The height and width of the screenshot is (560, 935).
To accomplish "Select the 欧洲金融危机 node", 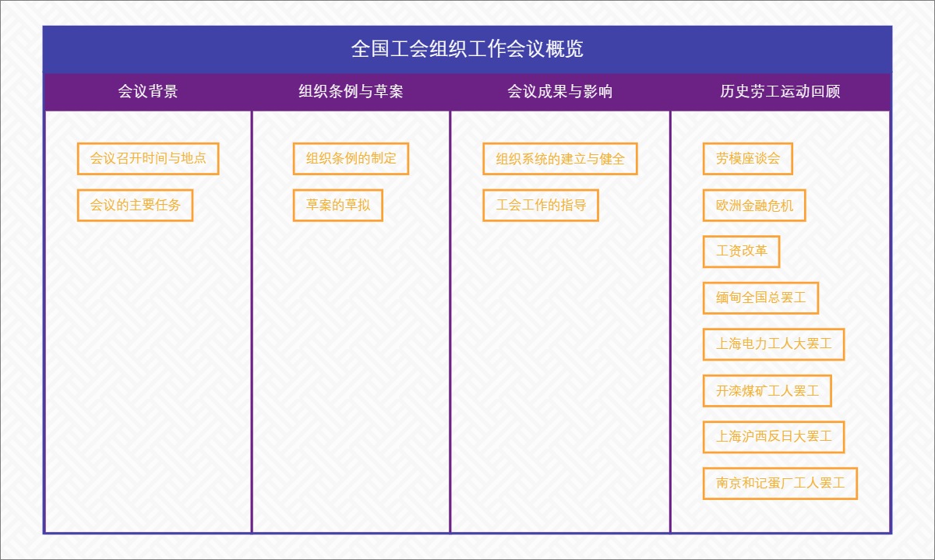I will point(754,206).
